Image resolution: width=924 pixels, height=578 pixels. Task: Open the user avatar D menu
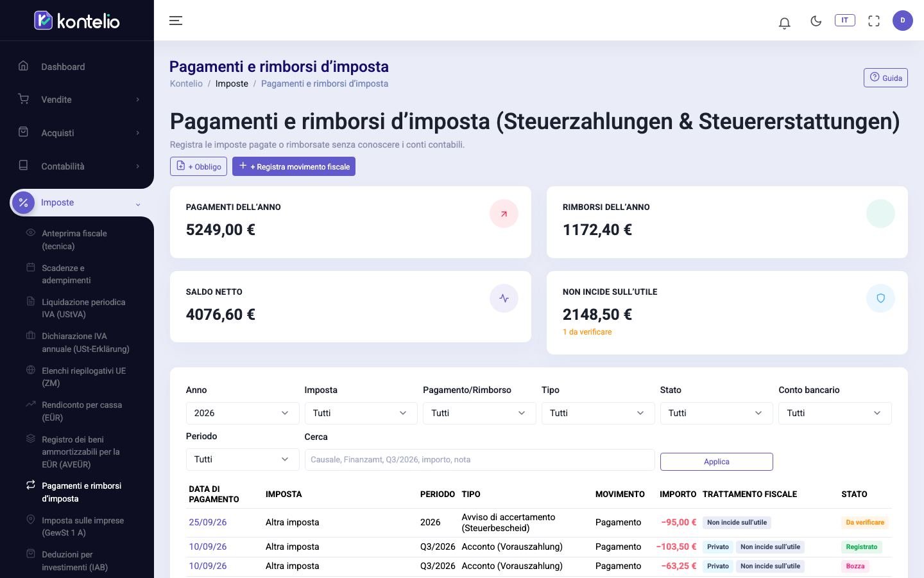click(903, 21)
